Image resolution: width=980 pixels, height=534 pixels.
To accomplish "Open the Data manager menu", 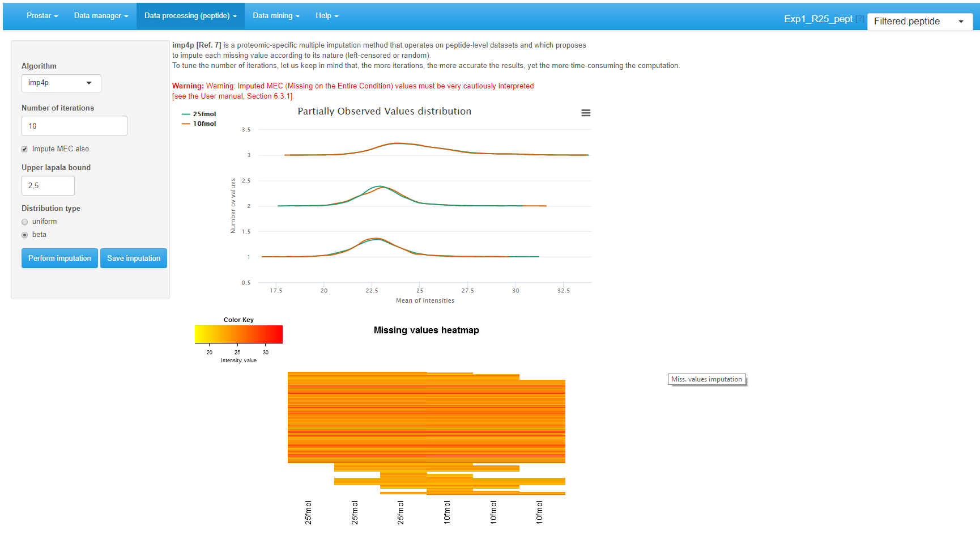I will 101,16.
